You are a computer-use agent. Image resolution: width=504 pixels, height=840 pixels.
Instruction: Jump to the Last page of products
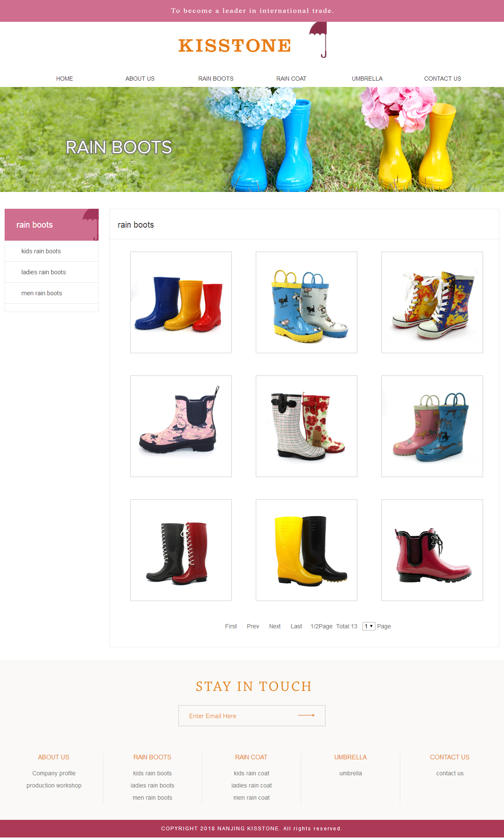point(296,626)
